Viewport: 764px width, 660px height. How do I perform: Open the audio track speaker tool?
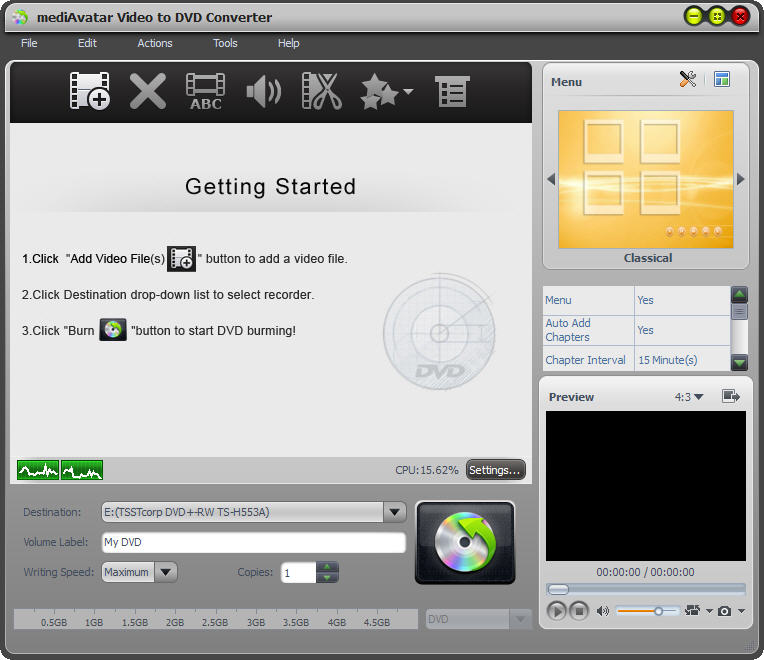tap(264, 91)
